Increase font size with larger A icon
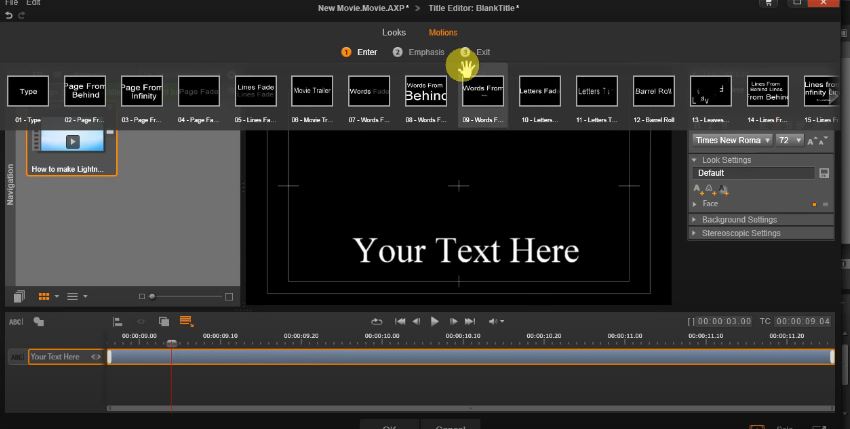 tap(812, 141)
